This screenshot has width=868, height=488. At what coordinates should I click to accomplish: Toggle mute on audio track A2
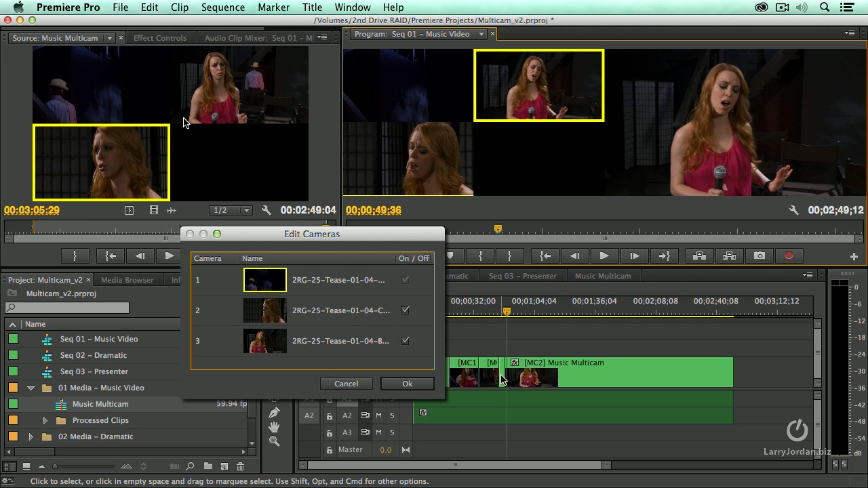378,415
